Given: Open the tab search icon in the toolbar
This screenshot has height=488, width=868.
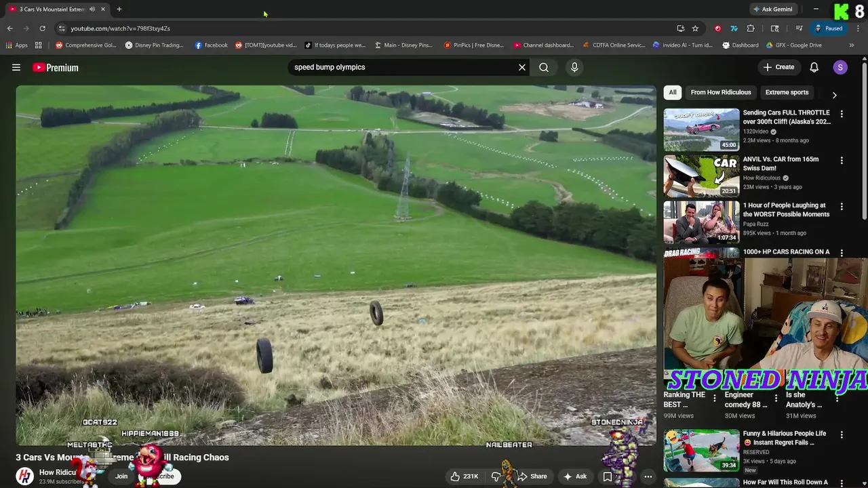Looking at the screenshot, I should click(x=775, y=28).
